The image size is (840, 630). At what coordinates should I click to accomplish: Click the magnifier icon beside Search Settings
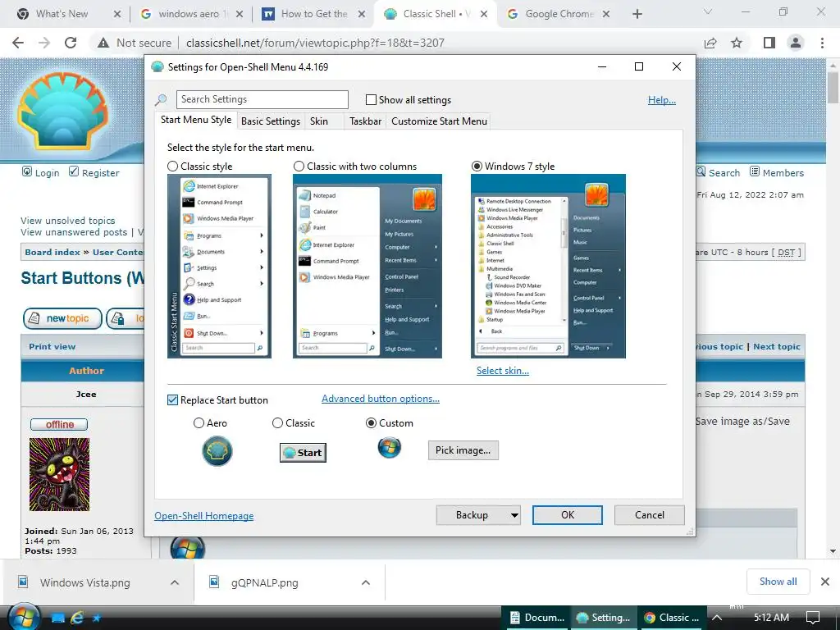[x=161, y=99]
